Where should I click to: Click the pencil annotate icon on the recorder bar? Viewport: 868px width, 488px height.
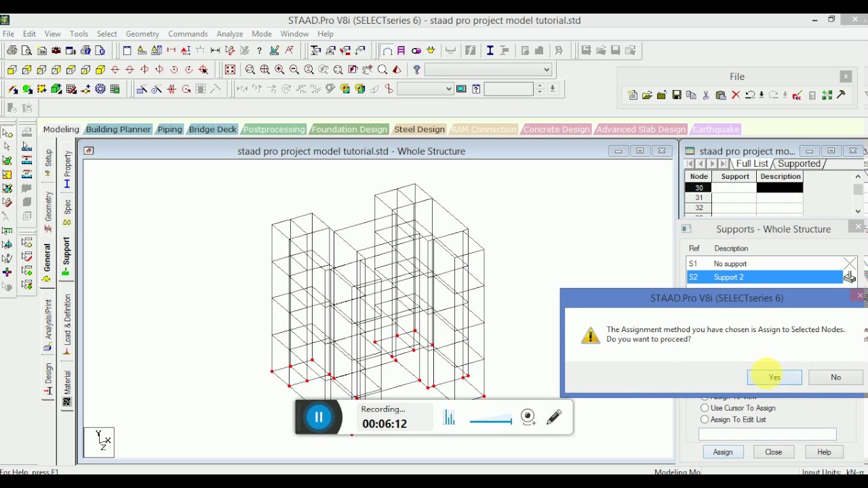(554, 417)
